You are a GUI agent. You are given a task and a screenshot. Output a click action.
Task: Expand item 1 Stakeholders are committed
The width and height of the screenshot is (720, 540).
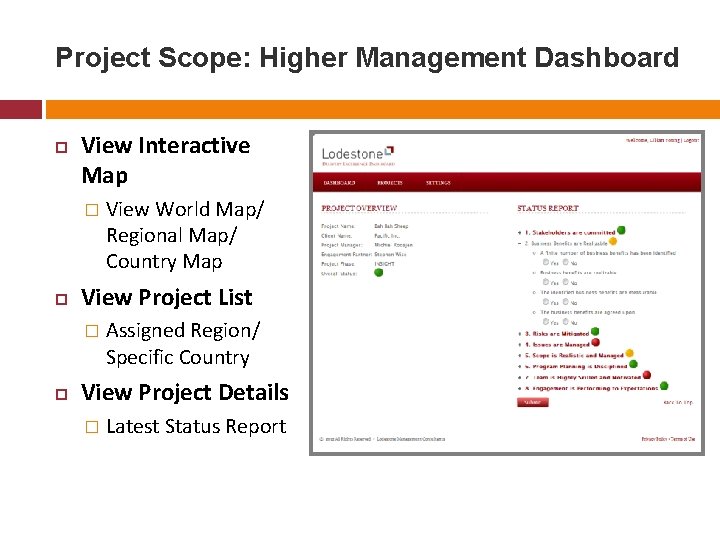point(519,233)
